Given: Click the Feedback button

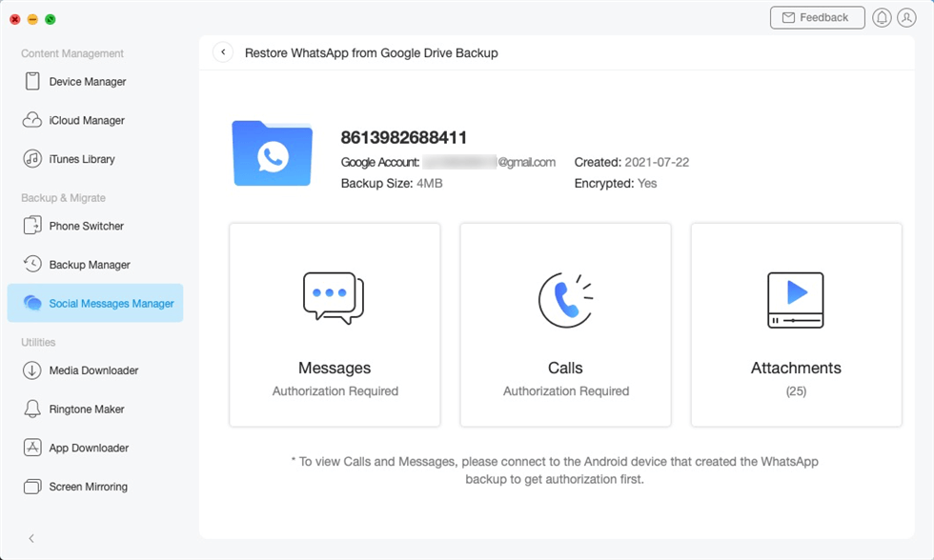Looking at the screenshot, I should (817, 18).
